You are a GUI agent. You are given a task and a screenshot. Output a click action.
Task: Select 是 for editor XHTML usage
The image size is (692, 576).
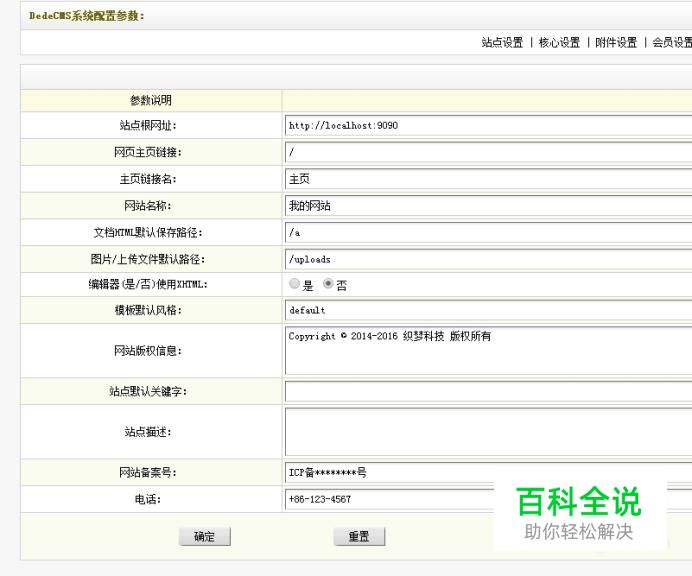(x=294, y=284)
